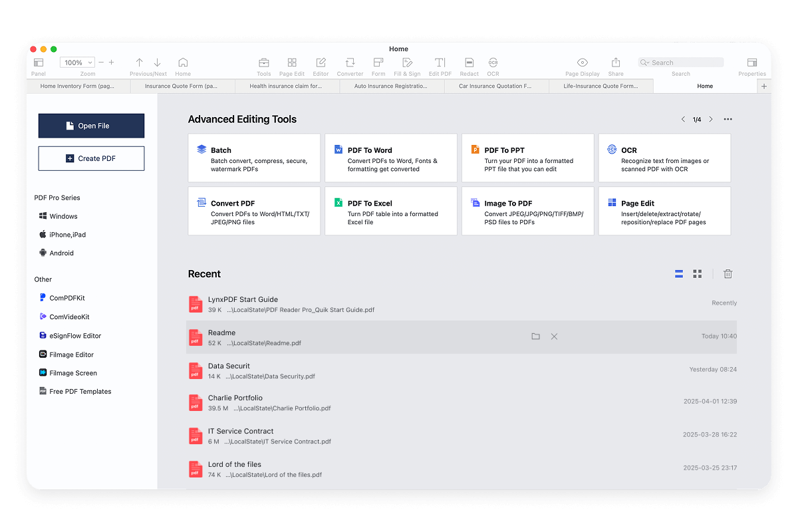The width and height of the screenshot is (798, 532).
Task: Switch to Auto Insurance Registration tab
Action: tap(392, 86)
